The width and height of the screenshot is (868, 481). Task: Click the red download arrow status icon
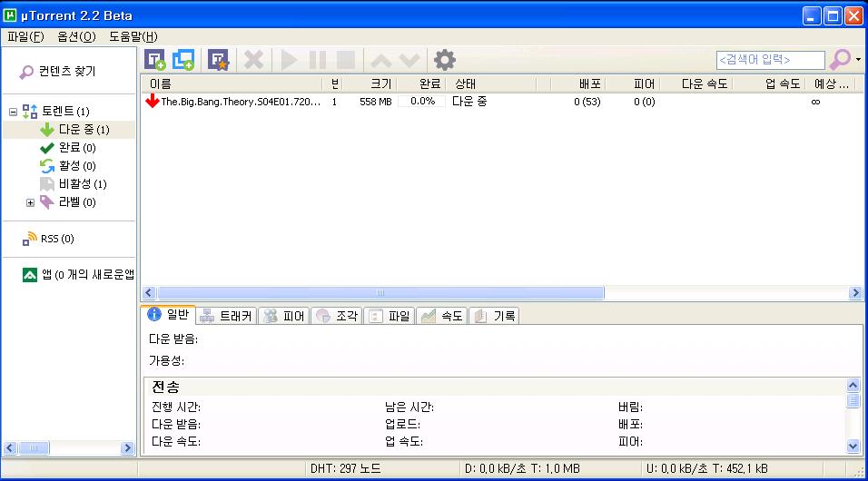pyautogui.click(x=153, y=102)
